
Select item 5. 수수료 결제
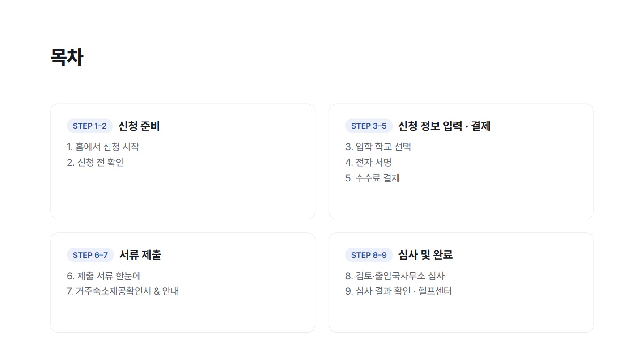click(x=373, y=178)
